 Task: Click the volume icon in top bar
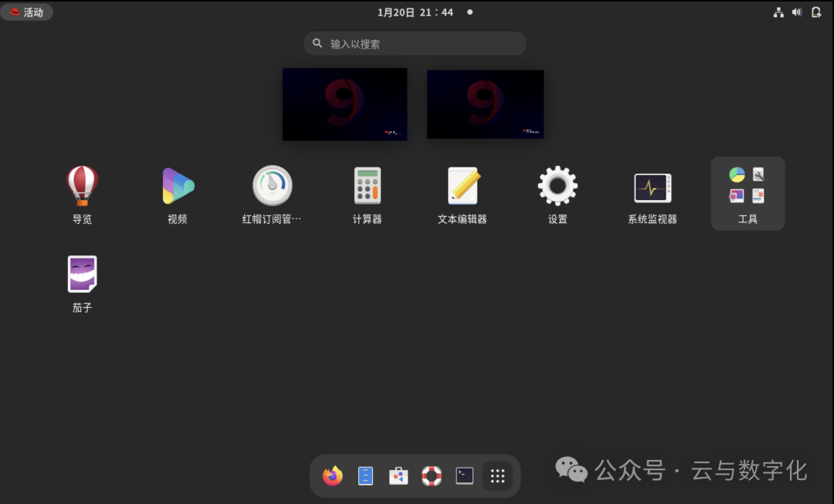click(797, 12)
